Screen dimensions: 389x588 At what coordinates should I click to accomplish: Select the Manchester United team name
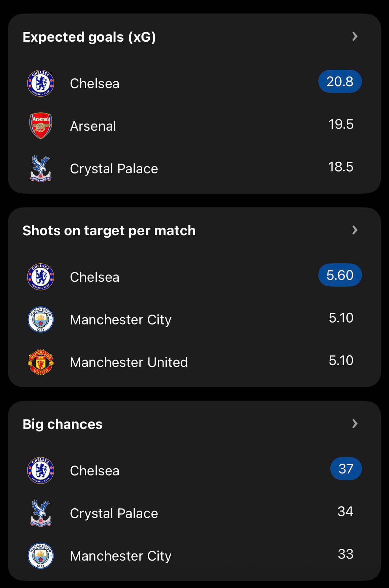click(x=129, y=362)
